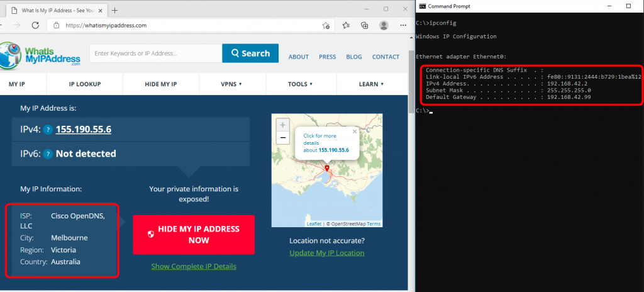Click the Leaflet map attribution link
This screenshot has height=292, width=644.
(314, 224)
